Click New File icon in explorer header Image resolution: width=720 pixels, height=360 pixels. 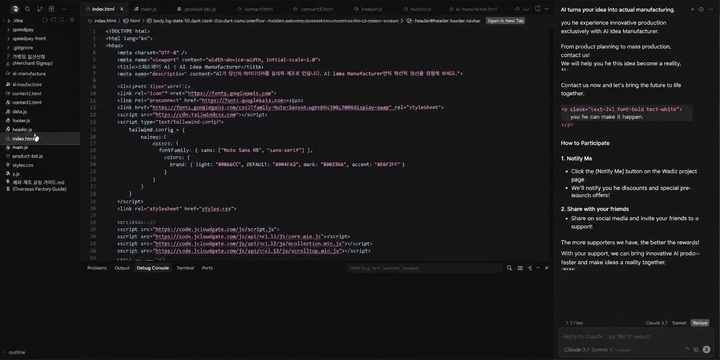click(45, 20)
